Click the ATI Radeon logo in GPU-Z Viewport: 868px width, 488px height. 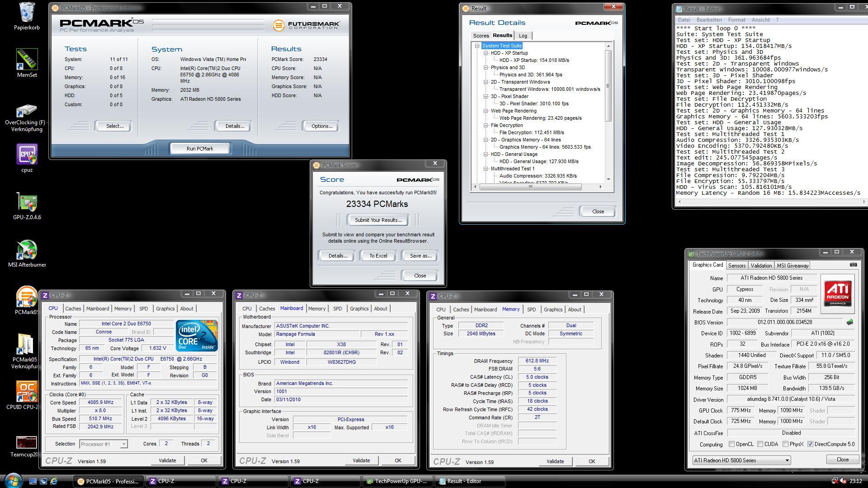[838, 294]
